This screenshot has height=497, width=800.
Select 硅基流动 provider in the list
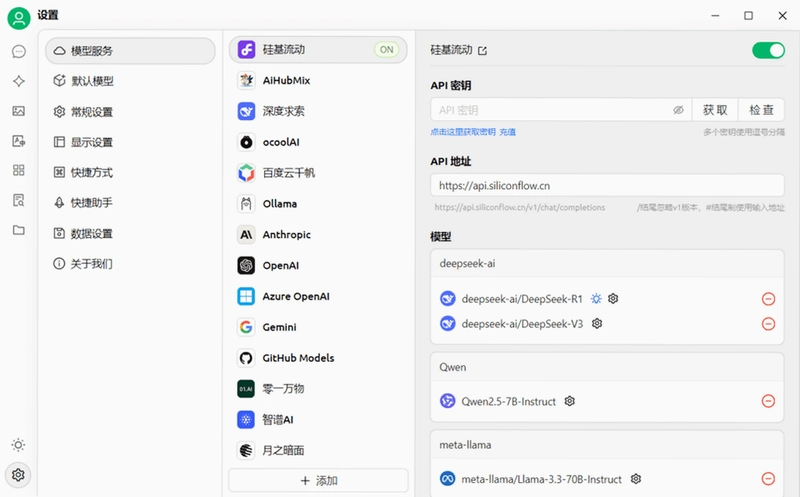point(318,49)
